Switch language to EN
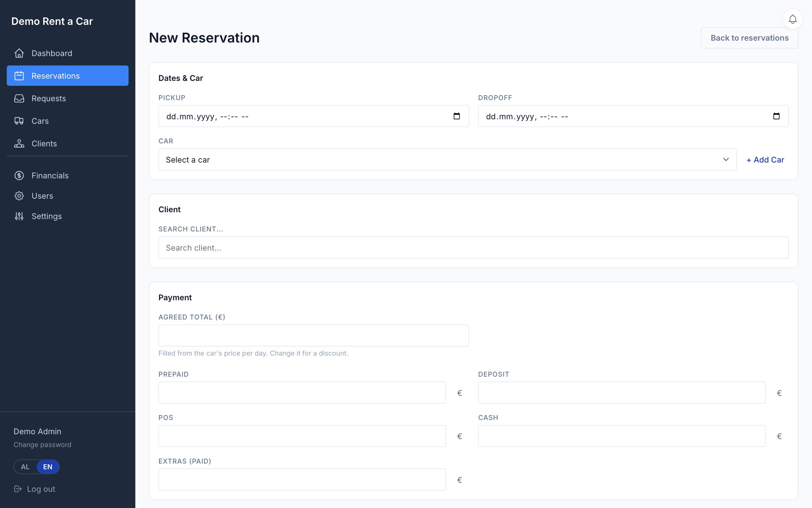 click(48, 467)
